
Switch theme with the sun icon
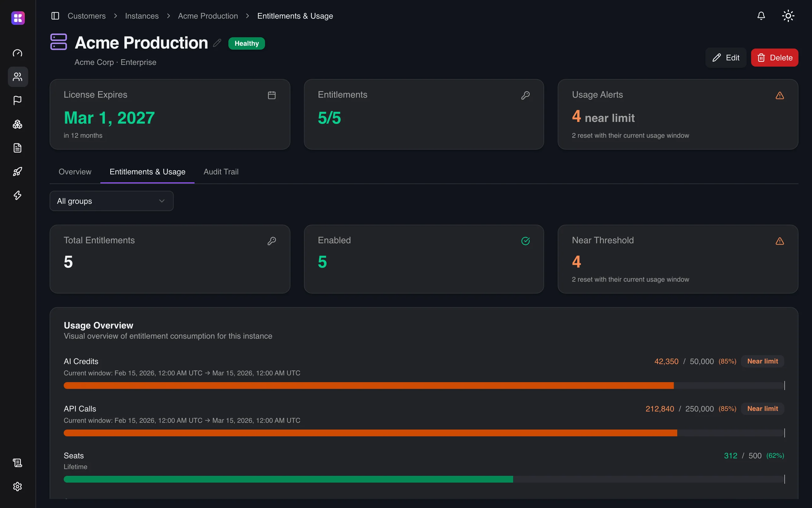[x=788, y=16]
